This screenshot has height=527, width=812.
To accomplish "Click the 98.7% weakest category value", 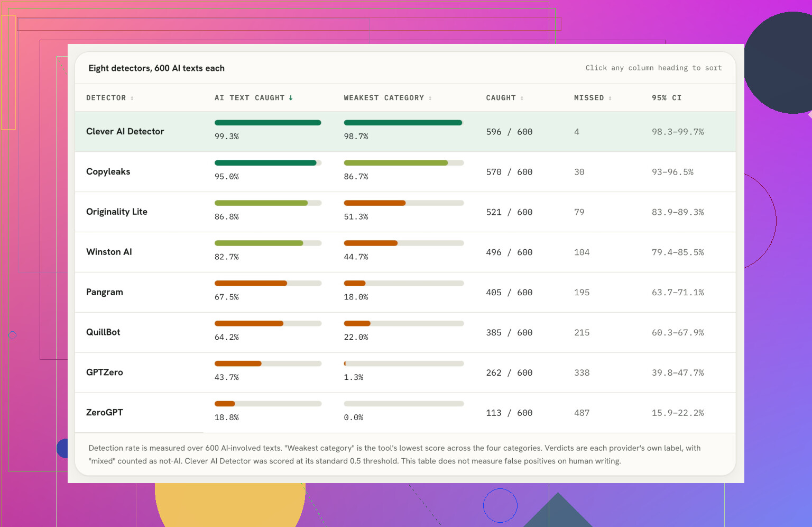I will click(x=356, y=137).
